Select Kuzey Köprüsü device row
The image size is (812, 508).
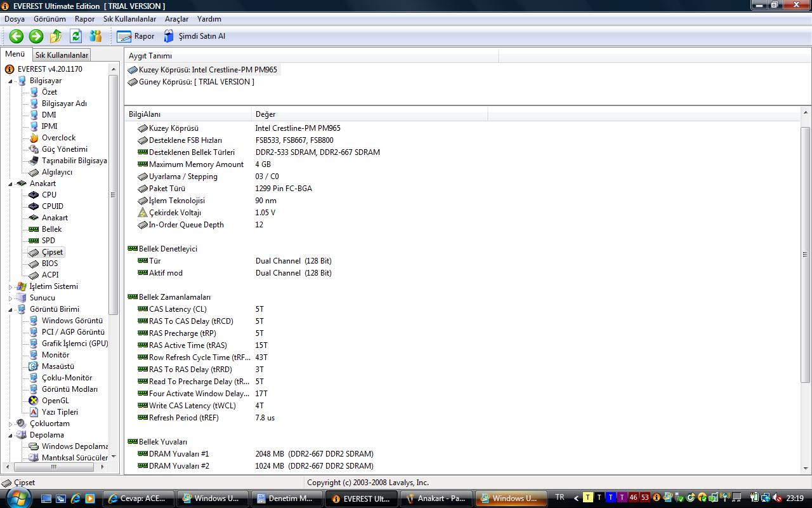(203, 70)
